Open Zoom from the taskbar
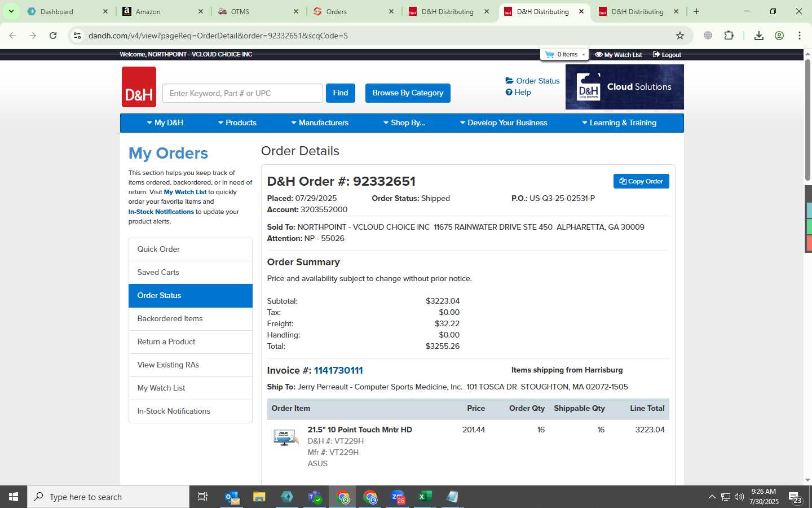Image resolution: width=812 pixels, height=508 pixels. click(x=398, y=497)
